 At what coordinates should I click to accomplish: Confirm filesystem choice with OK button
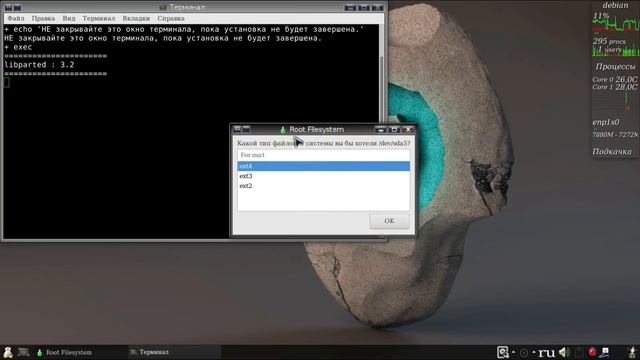(389, 221)
